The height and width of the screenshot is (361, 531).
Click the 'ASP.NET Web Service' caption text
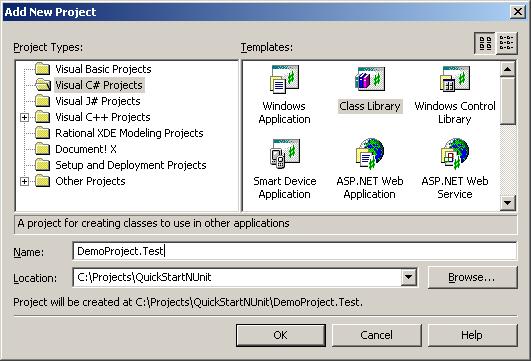click(455, 188)
